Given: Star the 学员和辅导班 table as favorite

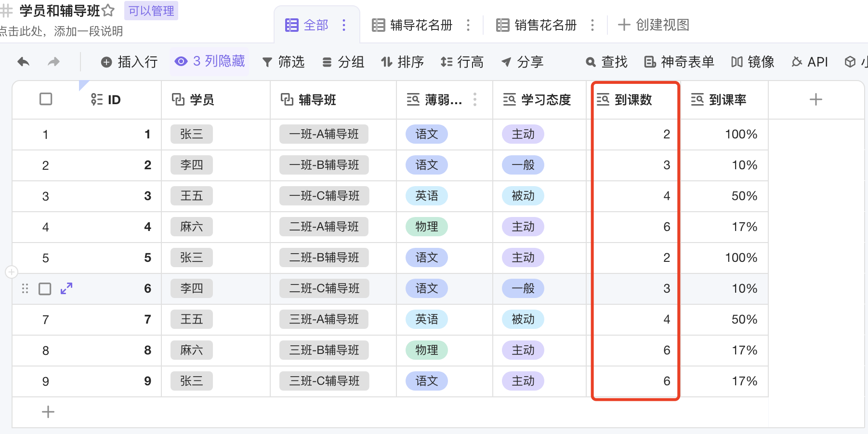Looking at the screenshot, I should tap(108, 10).
